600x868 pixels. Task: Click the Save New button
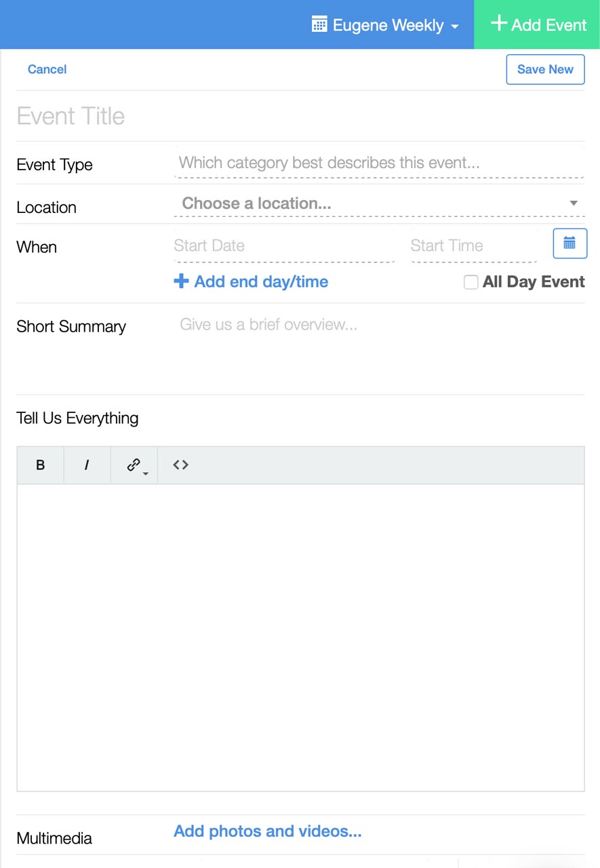pos(545,69)
